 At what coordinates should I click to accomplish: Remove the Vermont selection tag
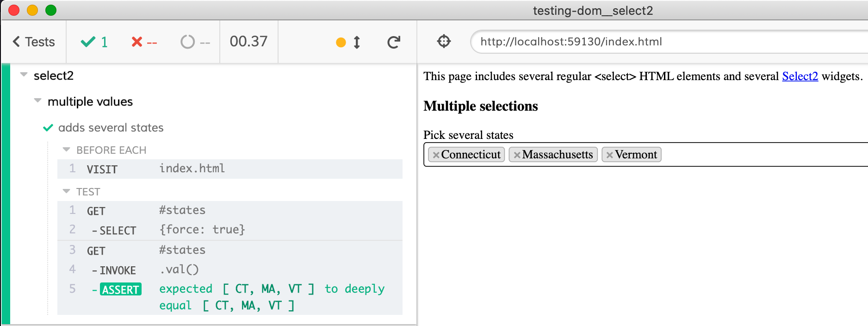pyautogui.click(x=609, y=155)
